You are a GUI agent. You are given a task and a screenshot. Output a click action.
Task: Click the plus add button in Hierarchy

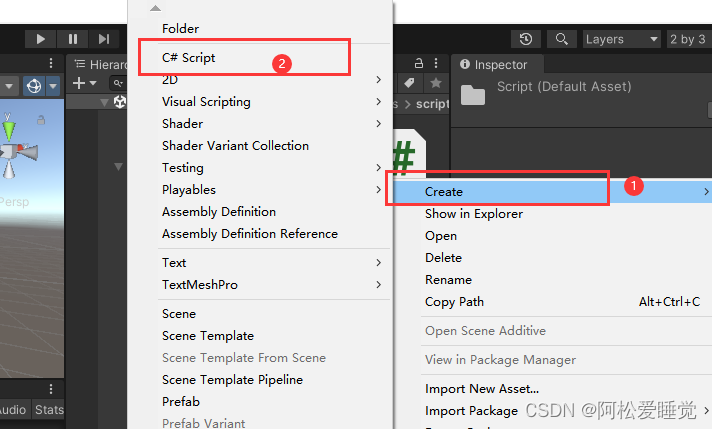pos(79,83)
